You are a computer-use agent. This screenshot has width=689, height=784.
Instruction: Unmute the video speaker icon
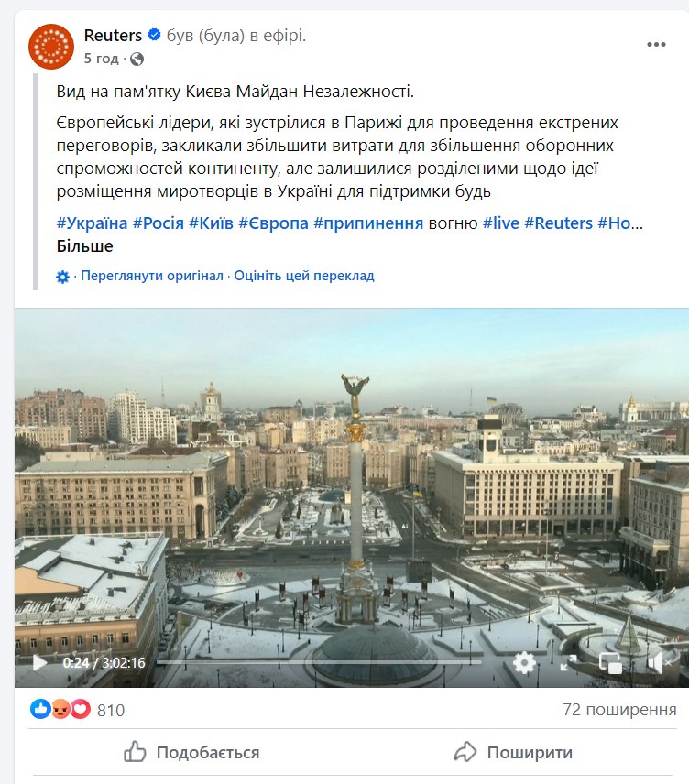pyautogui.click(x=658, y=663)
